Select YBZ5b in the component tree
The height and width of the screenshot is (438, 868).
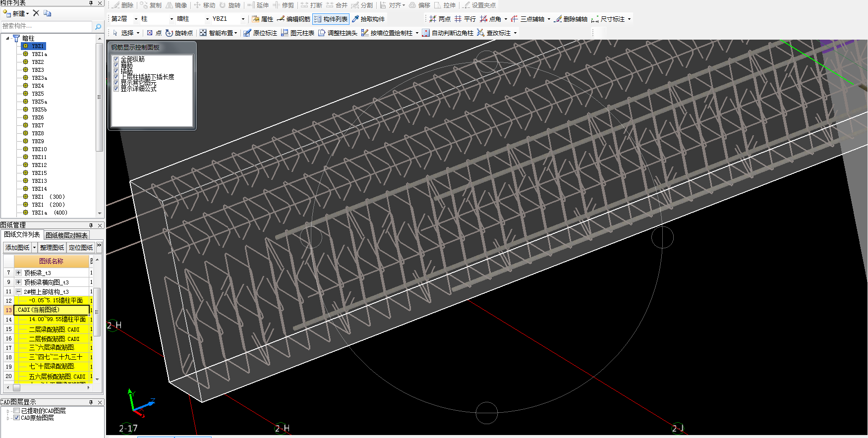click(39, 109)
